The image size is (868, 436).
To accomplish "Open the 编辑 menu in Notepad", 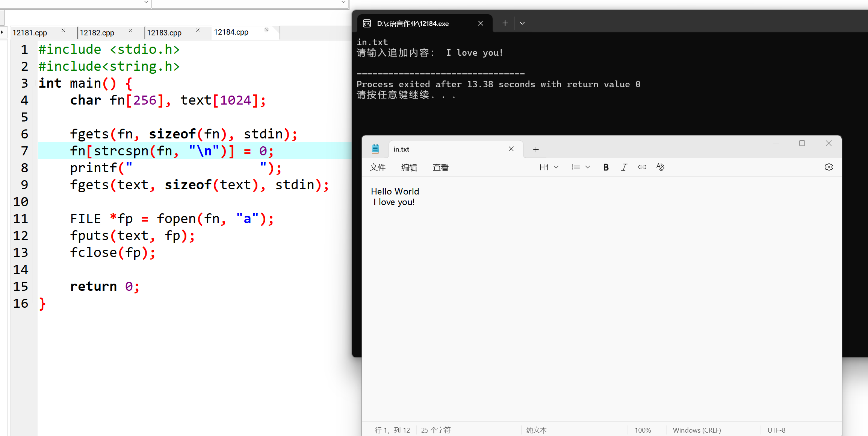I will pyautogui.click(x=409, y=168).
